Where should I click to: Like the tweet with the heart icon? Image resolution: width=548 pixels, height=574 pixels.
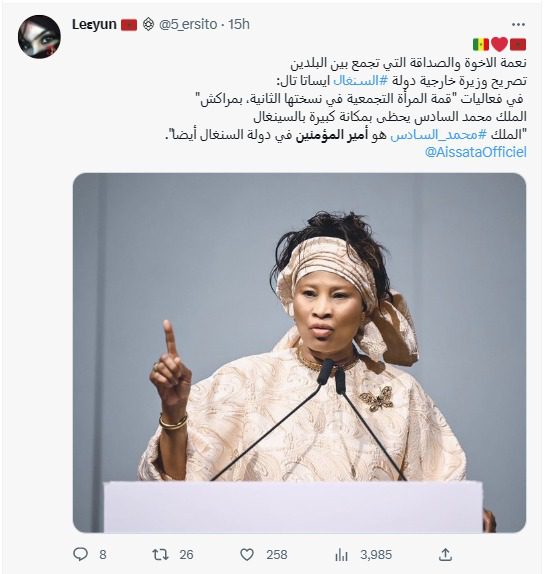(x=247, y=554)
